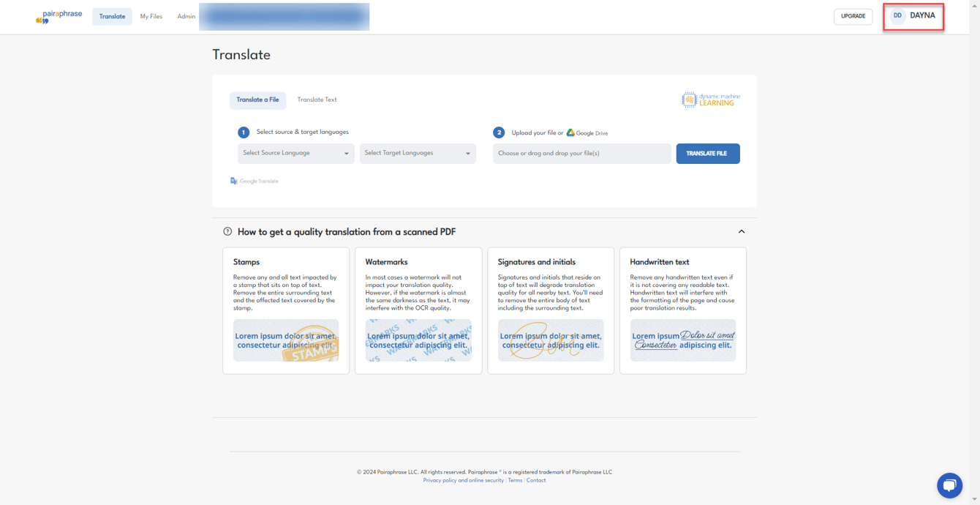Click the Signatures and initials heading
980x505 pixels.
pyautogui.click(x=536, y=262)
